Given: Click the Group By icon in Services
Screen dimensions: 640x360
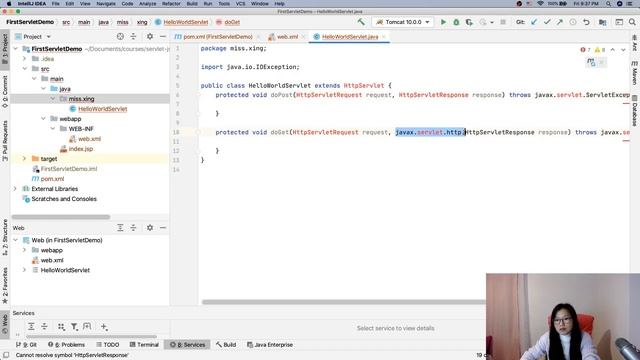Looking at the screenshot, I should pos(61,327).
